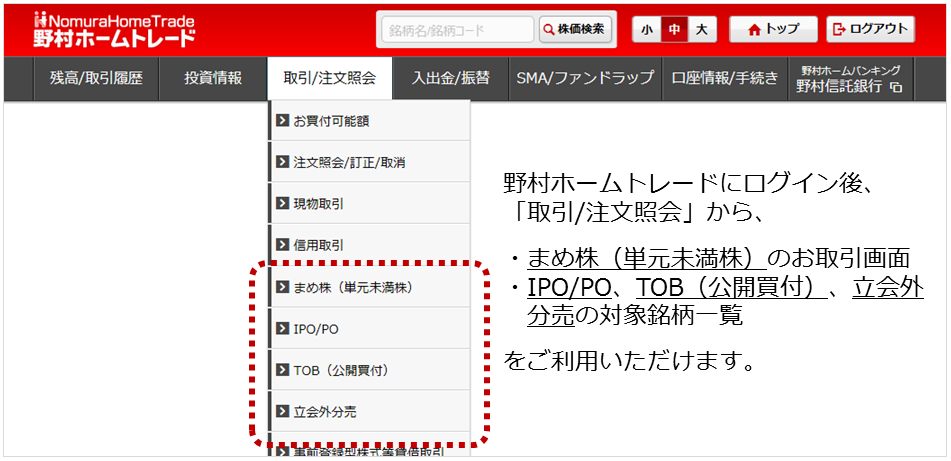
Task: Click arrow icon beside IPO/PO
Action: click(x=282, y=328)
